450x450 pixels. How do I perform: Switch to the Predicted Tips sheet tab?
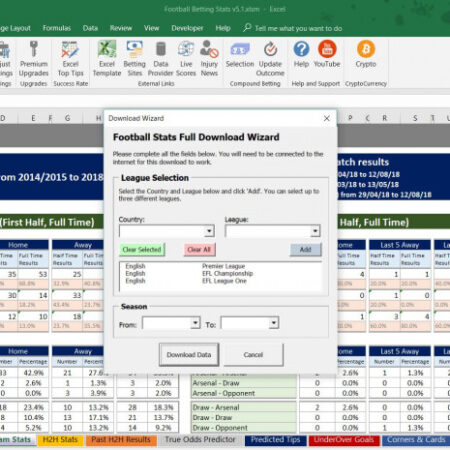click(275, 440)
